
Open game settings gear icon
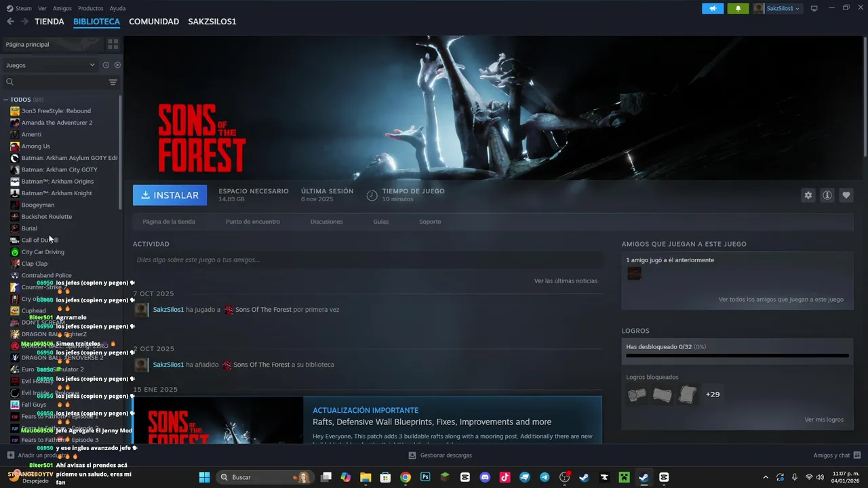pos(808,195)
